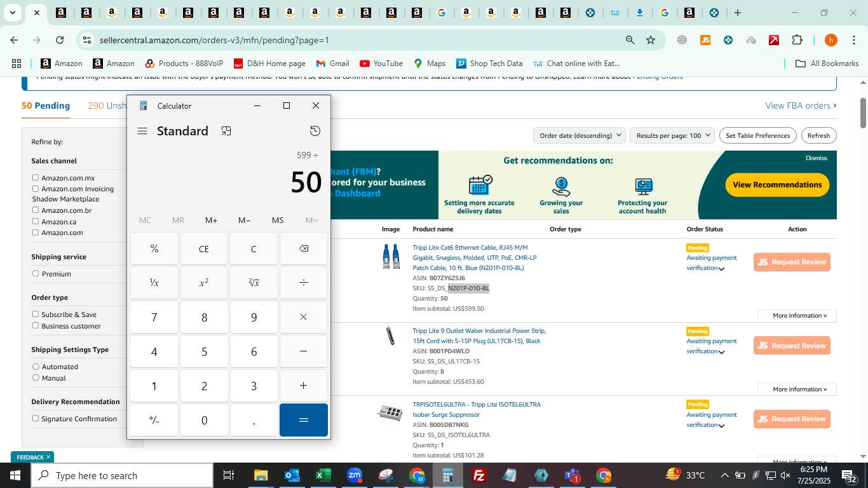Click the backspace key in Calculator
This screenshot has width=868, height=488.
coord(304,248)
